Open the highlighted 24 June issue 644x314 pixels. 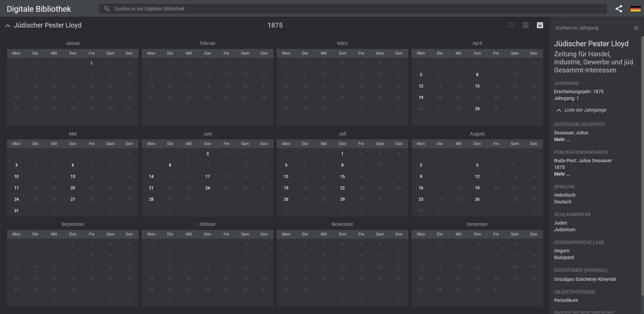point(208,188)
